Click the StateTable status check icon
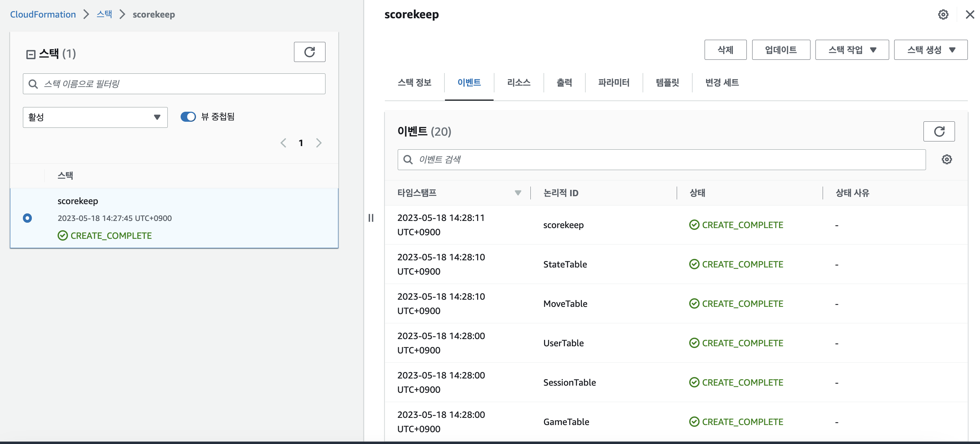 [x=694, y=264]
